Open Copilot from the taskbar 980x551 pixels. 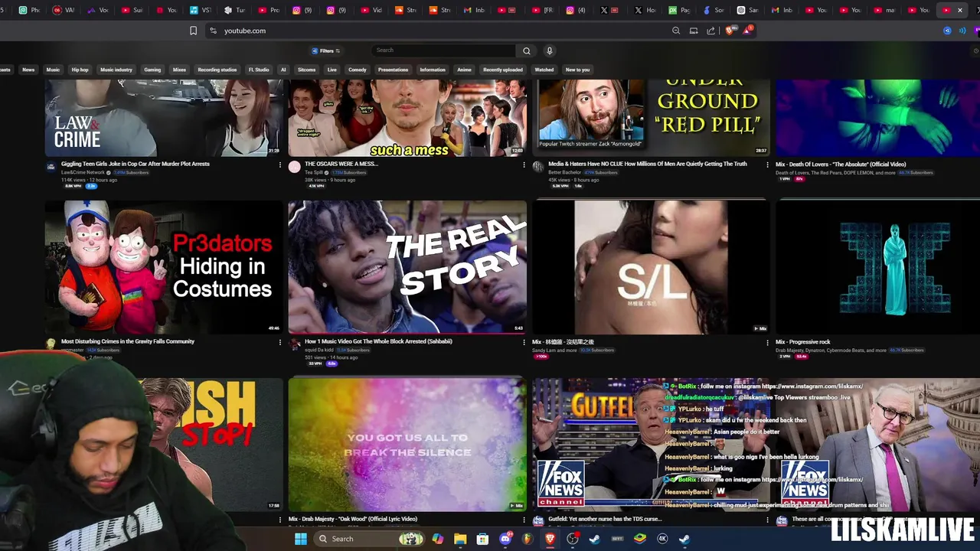[437, 539]
